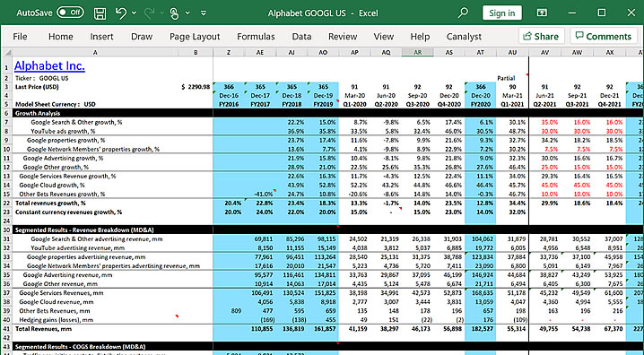Viewport: 644px width, 355px height.
Task: Select row 41 header
Action: point(6,329)
